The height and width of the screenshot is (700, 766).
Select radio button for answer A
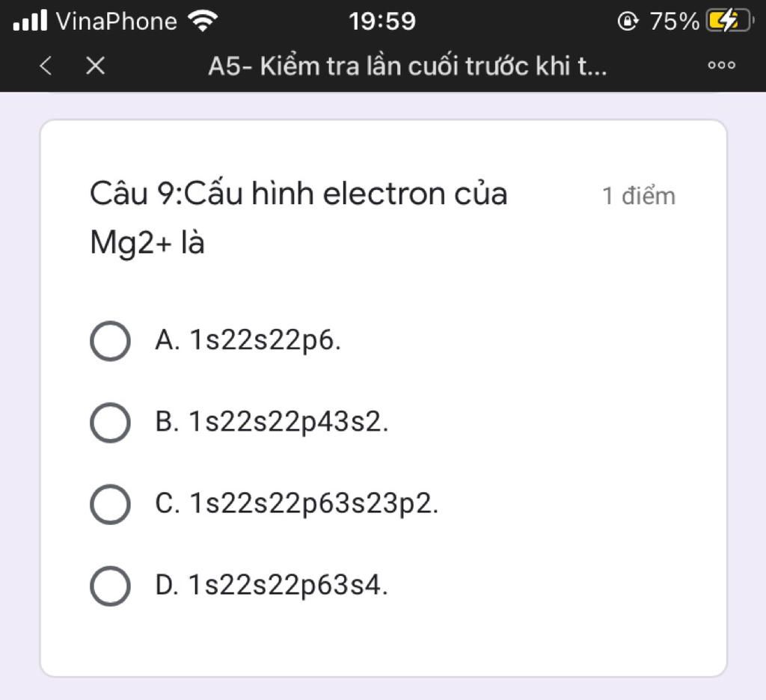pos(111,341)
